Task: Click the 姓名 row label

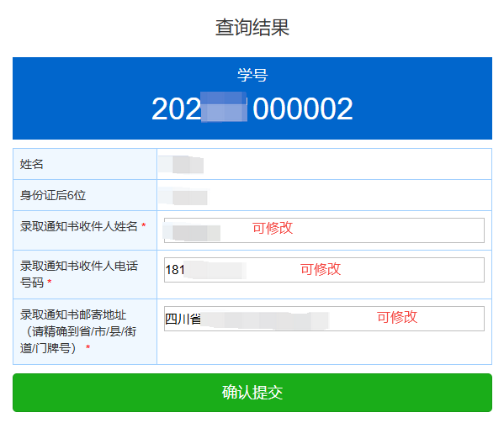Action: pos(31,164)
